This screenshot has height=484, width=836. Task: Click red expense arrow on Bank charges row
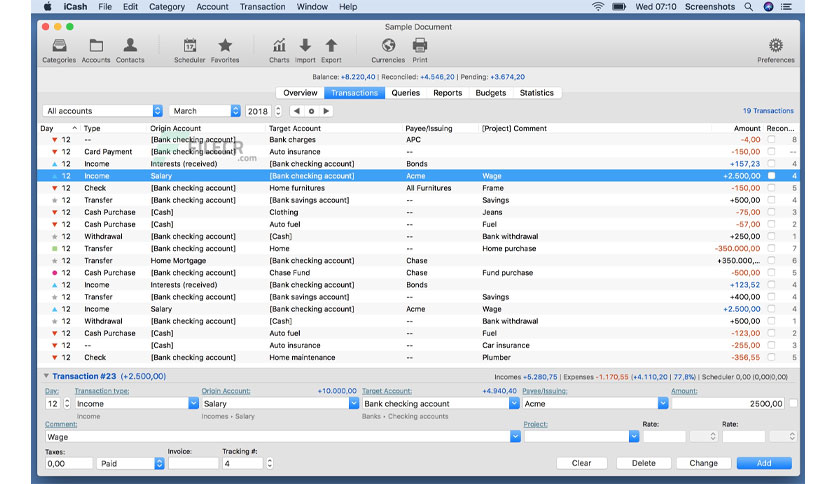tap(54, 140)
